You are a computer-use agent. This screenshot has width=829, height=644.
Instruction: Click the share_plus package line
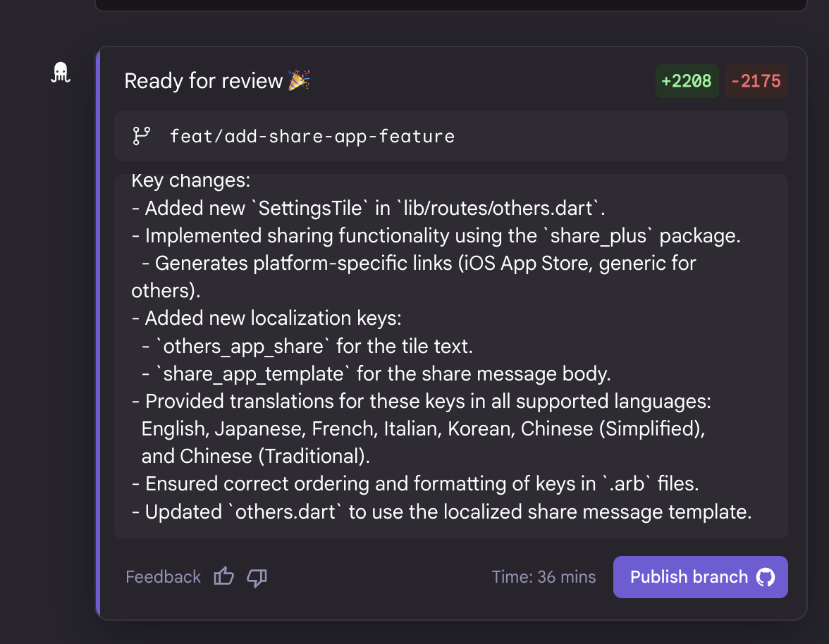[x=436, y=235]
